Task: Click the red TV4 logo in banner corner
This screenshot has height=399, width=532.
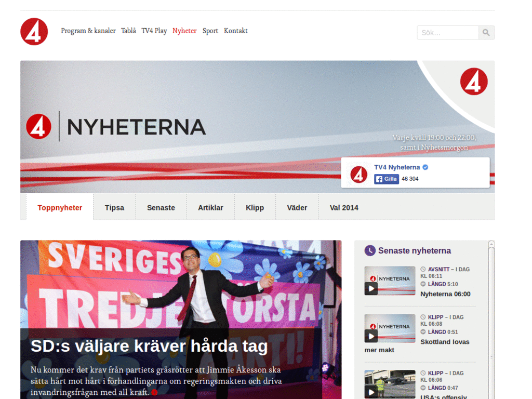Action: tap(474, 82)
